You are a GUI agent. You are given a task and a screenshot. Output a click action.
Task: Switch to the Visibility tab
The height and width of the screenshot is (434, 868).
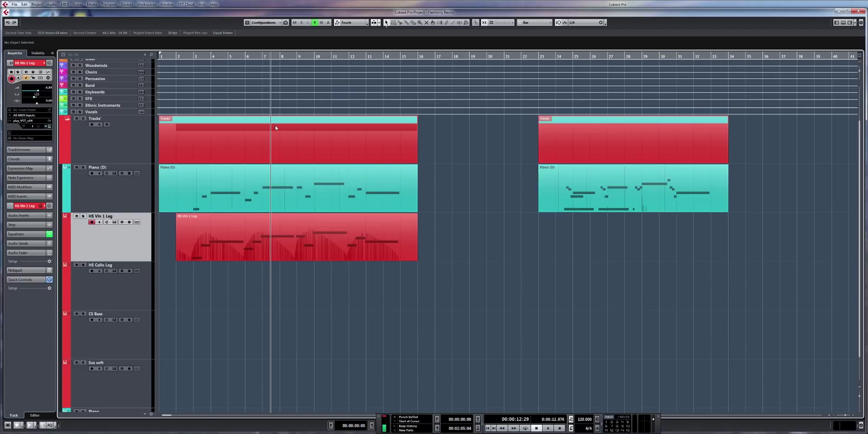(38, 53)
